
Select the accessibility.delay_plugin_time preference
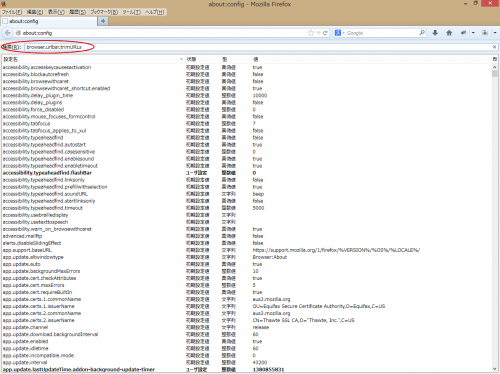pos(247,95)
